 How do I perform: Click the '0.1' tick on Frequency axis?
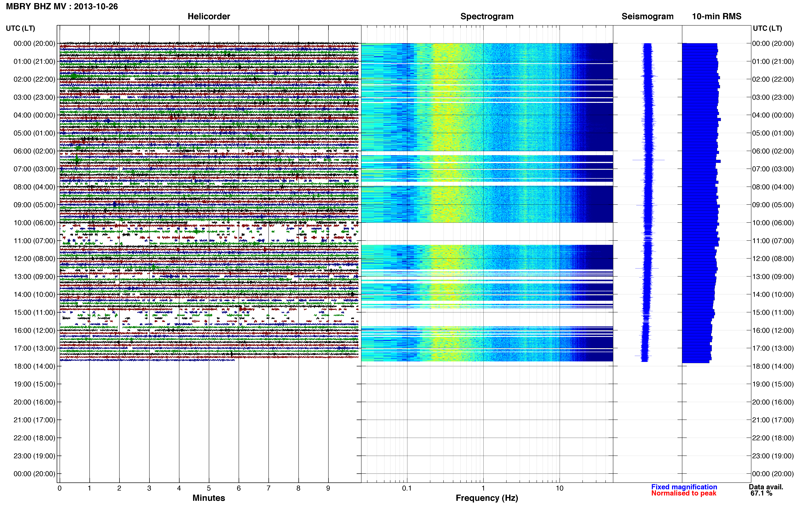pyautogui.click(x=407, y=488)
